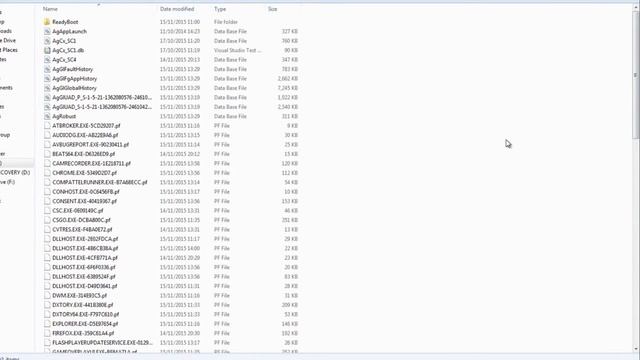640x360 pixels.
Task: Click the CSC.EXE file icon
Action: point(47,211)
